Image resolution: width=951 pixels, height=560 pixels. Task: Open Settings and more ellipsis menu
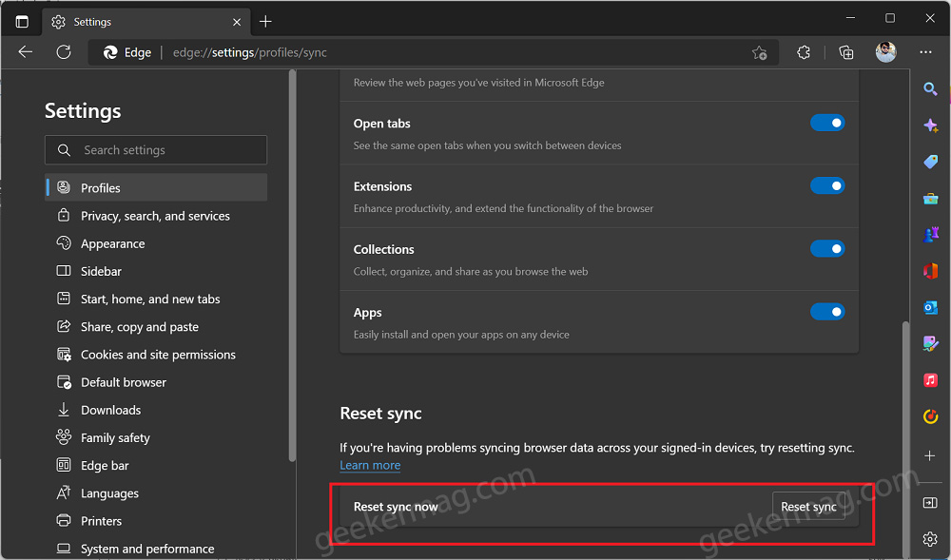click(x=925, y=52)
